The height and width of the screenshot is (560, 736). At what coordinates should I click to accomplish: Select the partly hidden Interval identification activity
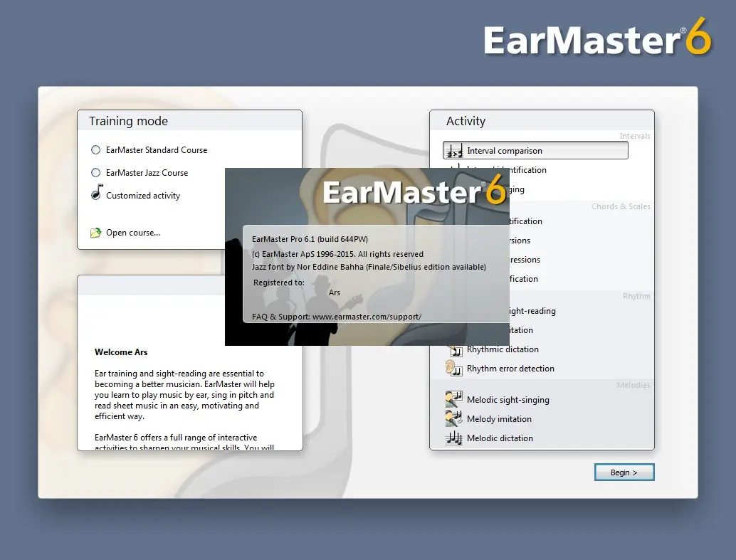pos(528,170)
